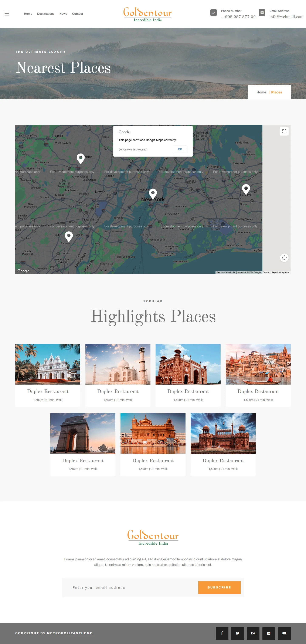
Task: Open map Terms link
Action: point(266,272)
